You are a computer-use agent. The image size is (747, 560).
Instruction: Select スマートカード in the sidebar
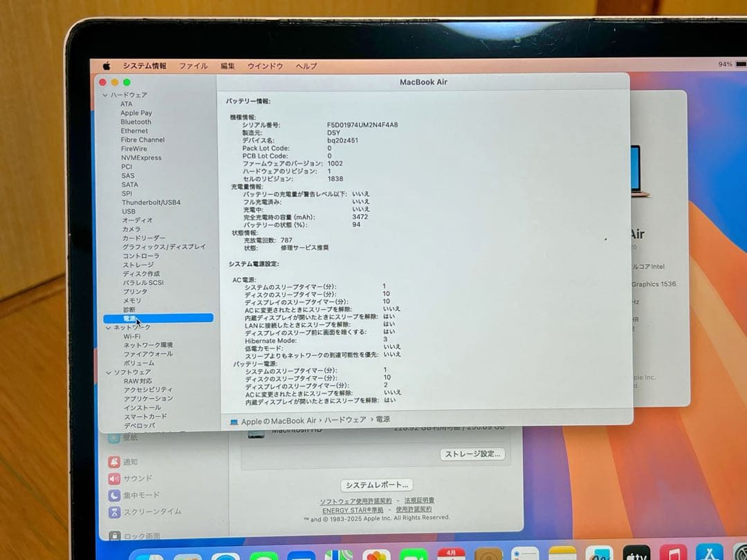pyautogui.click(x=145, y=417)
